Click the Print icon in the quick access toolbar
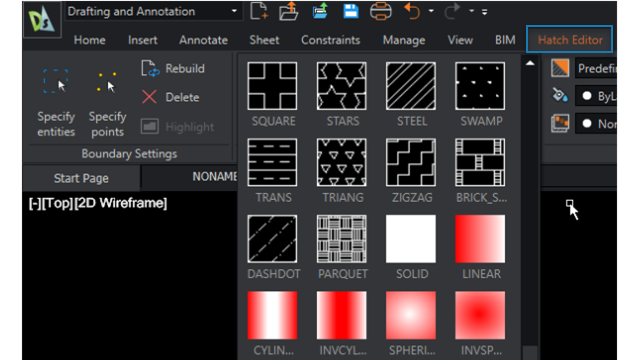Image resolution: width=640 pixels, height=360 pixels. (380, 11)
